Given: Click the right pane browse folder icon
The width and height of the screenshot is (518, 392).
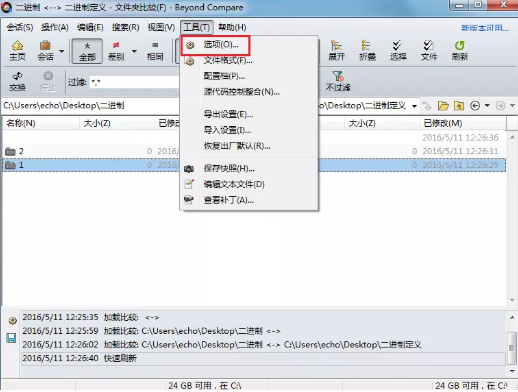Looking at the screenshot, I should coord(443,106).
